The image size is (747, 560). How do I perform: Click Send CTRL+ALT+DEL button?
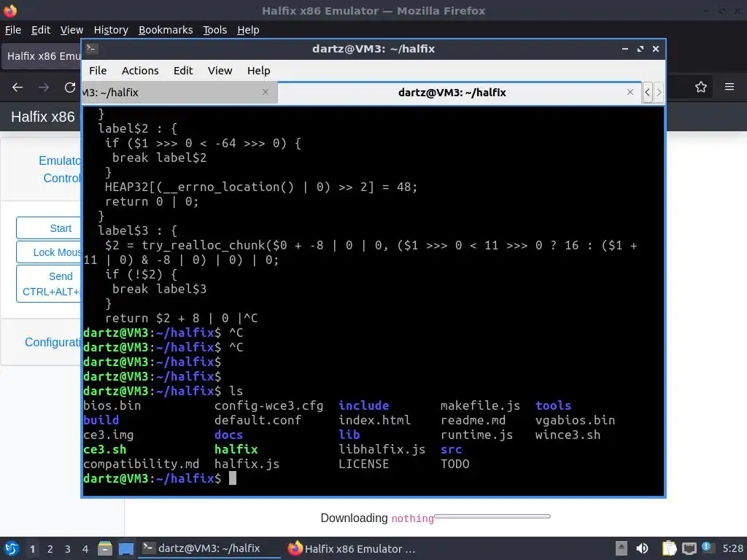coord(49,284)
